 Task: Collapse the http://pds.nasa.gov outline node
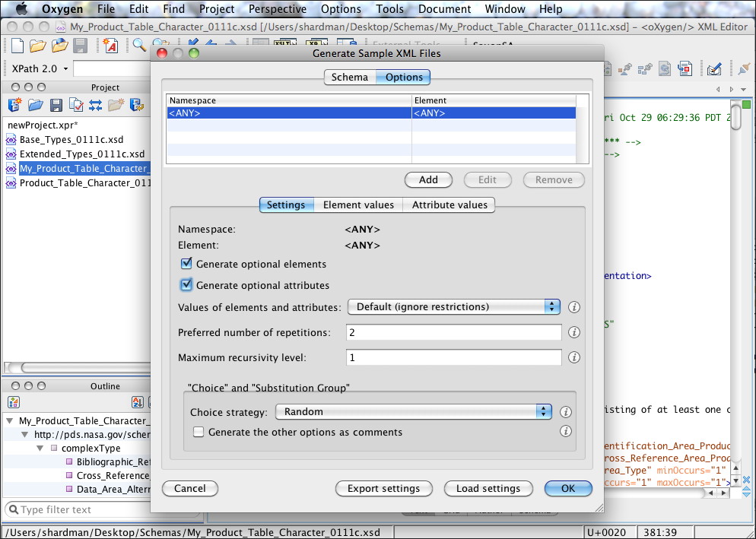coord(24,434)
